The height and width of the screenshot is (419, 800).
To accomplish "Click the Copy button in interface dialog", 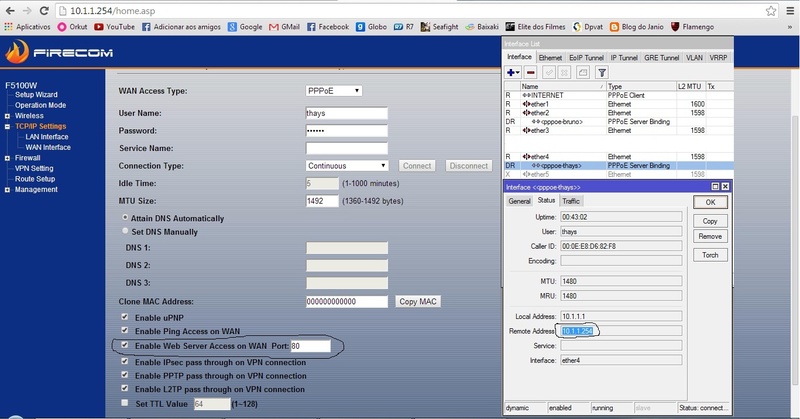I will pyautogui.click(x=710, y=221).
